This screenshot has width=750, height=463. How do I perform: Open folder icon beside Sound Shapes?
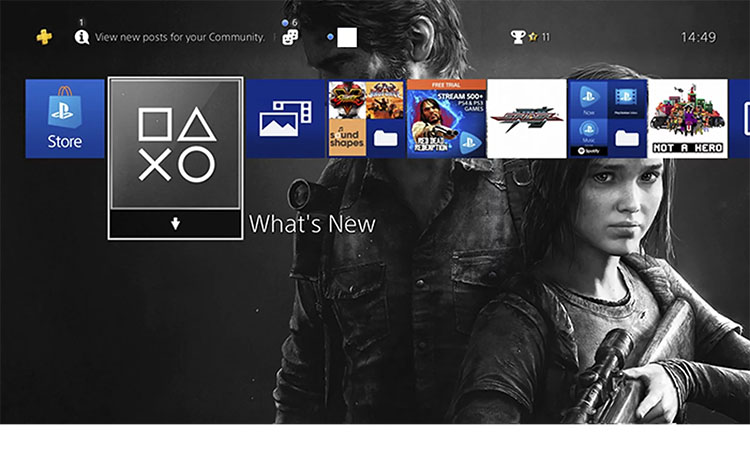click(x=385, y=138)
